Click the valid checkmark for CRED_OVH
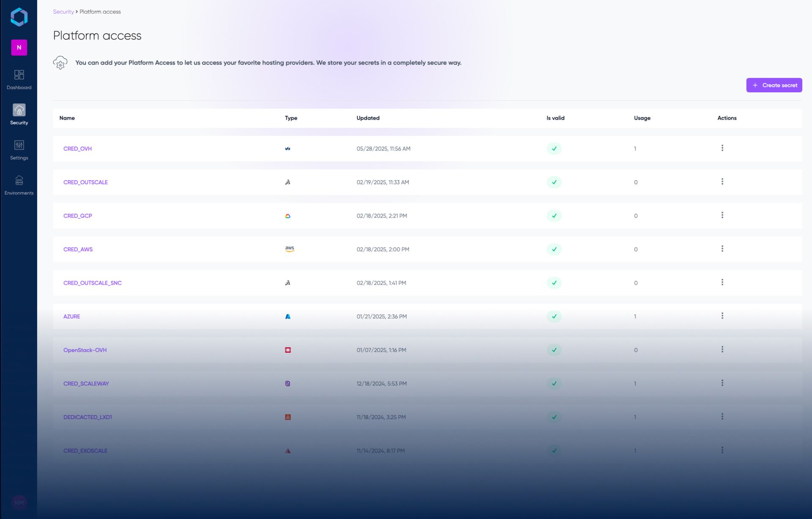 click(554, 148)
